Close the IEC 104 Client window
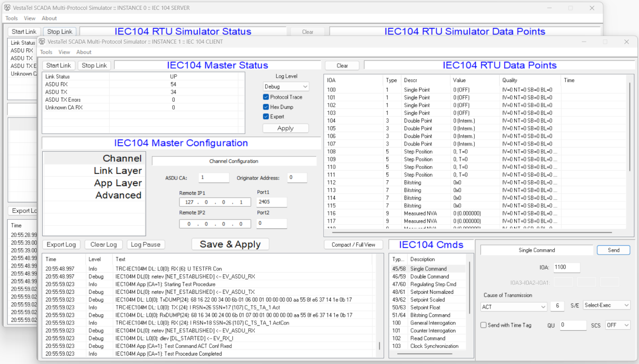Image resolution: width=639 pixels, height=364 pixels. 626,42
